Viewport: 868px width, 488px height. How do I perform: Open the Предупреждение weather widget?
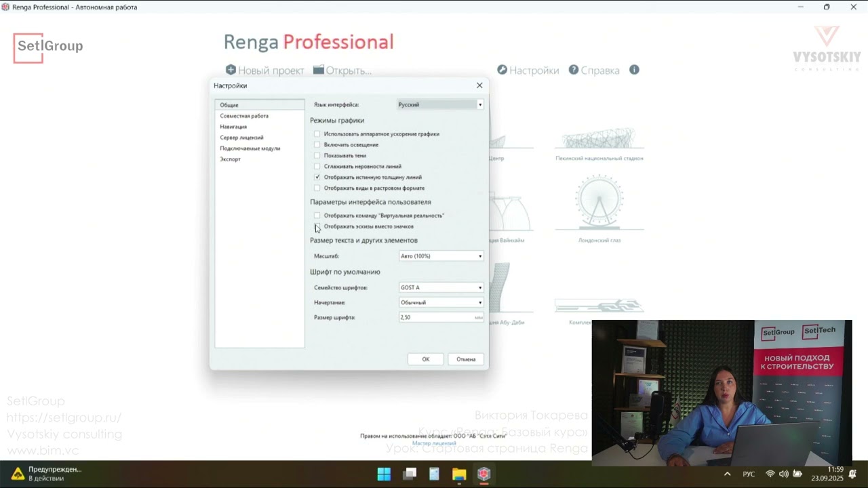coord(46,474)
